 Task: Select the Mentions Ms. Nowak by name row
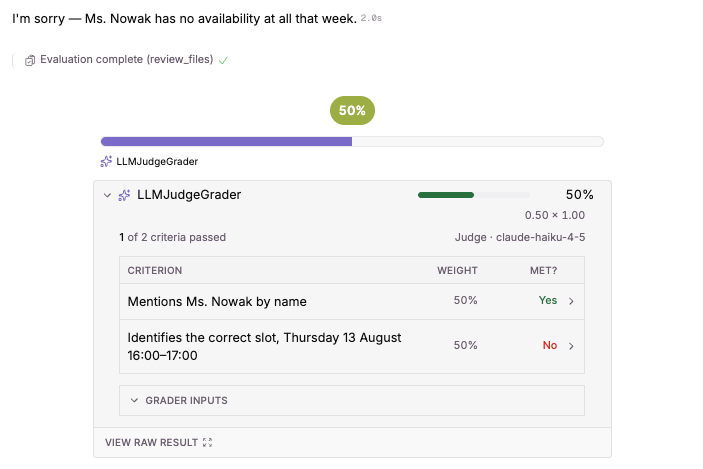[352, 301]
